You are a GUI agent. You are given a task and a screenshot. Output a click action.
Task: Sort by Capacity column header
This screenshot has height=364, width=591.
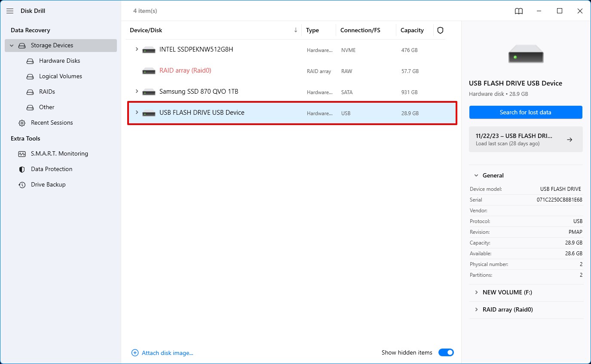412,30
